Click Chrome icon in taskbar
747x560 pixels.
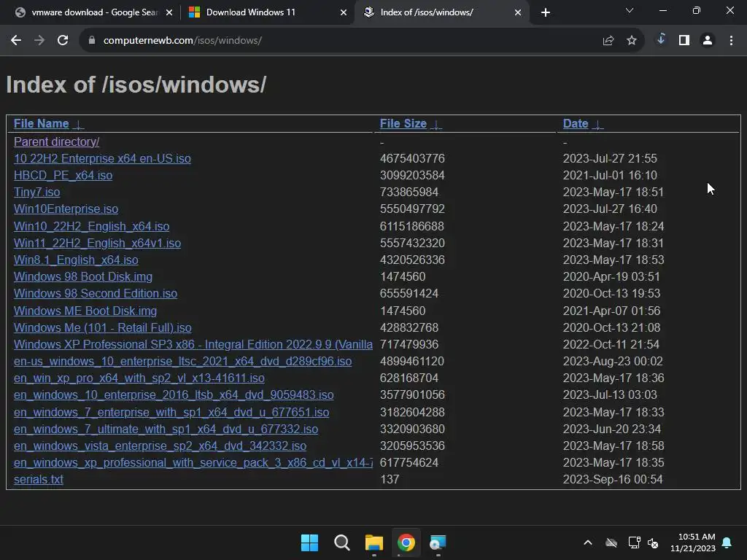coord(406,542)
